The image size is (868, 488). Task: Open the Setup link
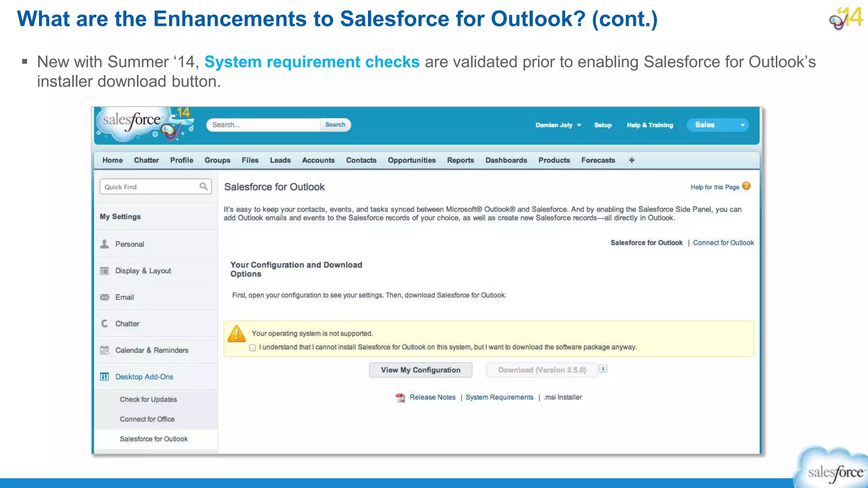click(x=603, y=125)
